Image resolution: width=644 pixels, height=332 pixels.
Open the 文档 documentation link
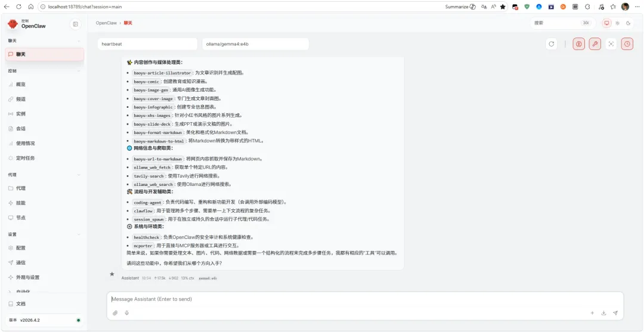click(44, 303)
